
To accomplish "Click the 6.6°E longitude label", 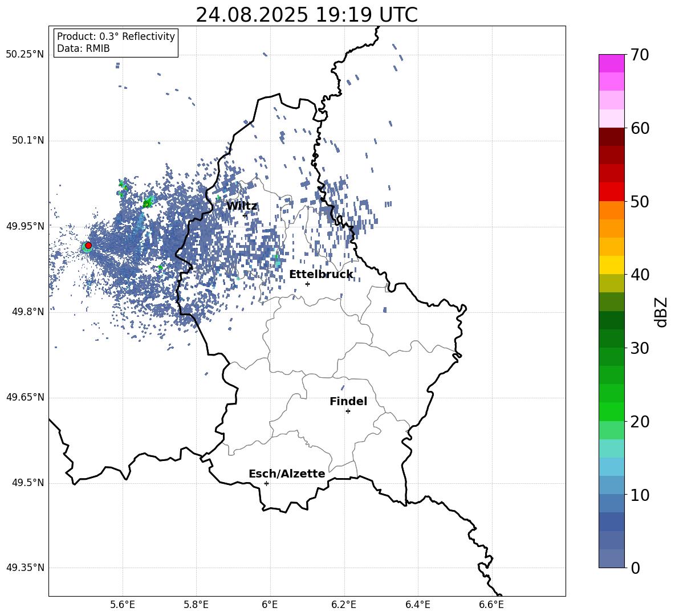I will point(491,605).
